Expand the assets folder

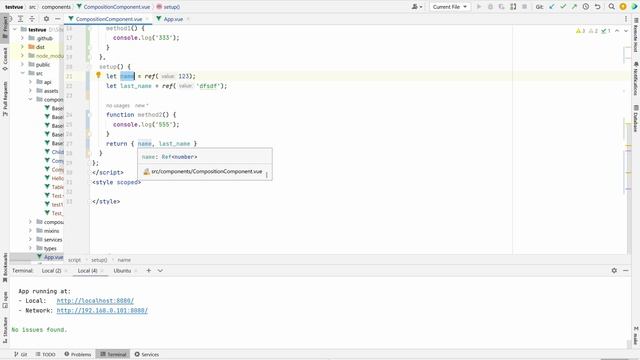pos(30,91)
